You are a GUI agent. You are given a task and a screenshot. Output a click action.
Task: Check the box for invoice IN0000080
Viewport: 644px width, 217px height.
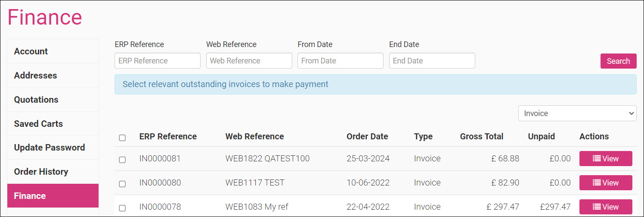coord(122,184)
